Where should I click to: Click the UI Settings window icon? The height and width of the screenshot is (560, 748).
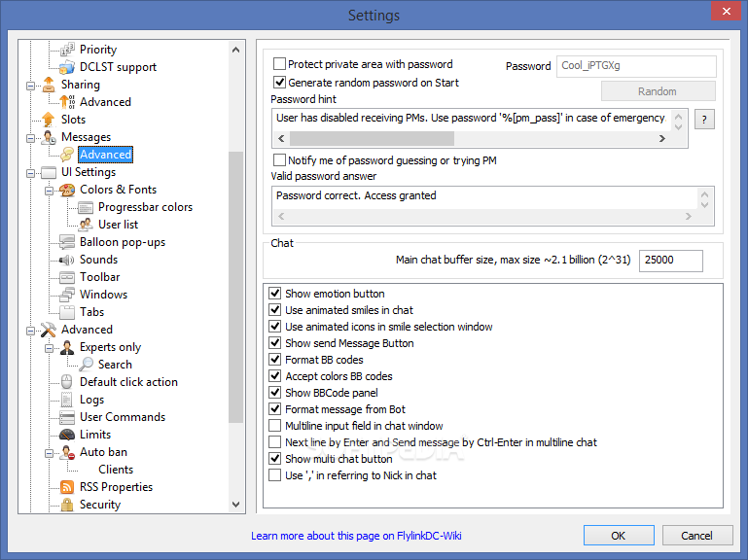point(49,172)
